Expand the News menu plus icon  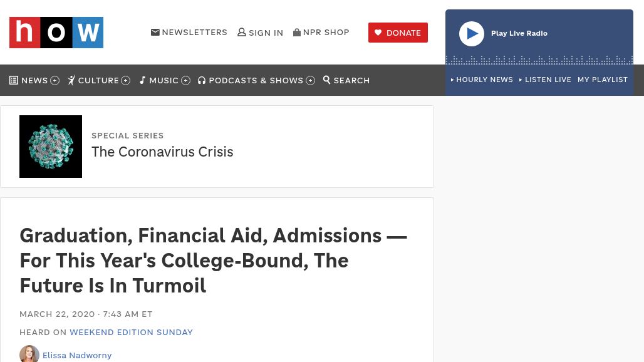point(55,81)
